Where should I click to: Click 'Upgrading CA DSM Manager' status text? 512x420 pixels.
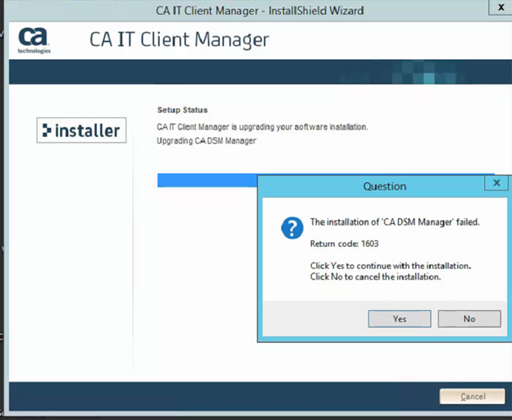pos(207,141)
